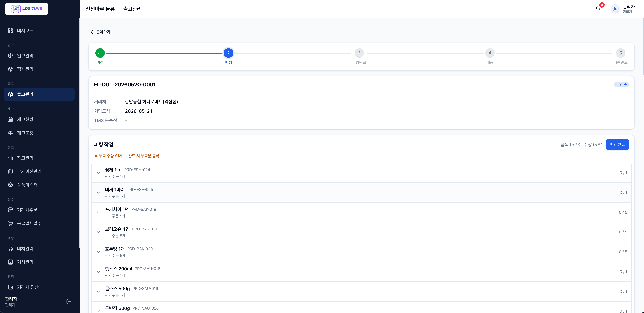
Task: Expand the 브리오슈 4입 picking row
Action: (x=99, y=232)
